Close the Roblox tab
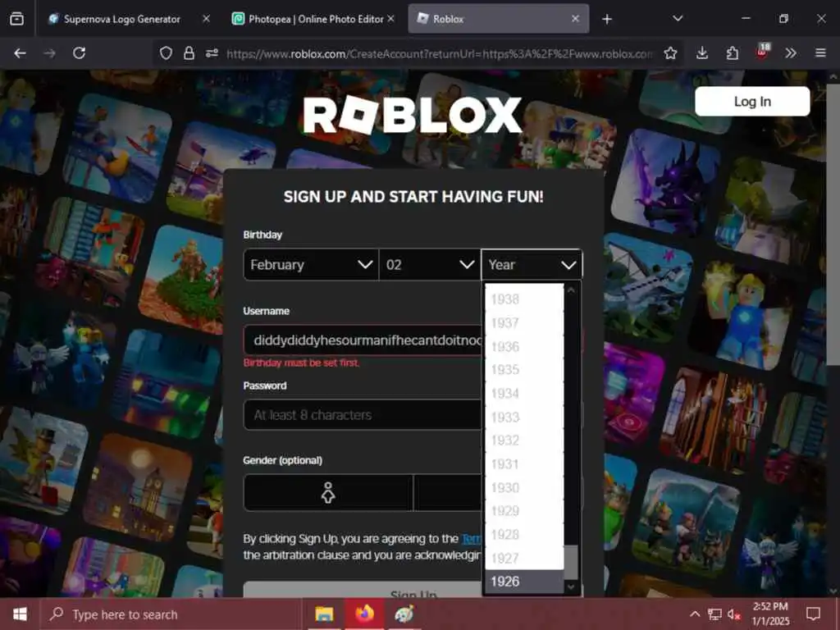 coord(575,19)
